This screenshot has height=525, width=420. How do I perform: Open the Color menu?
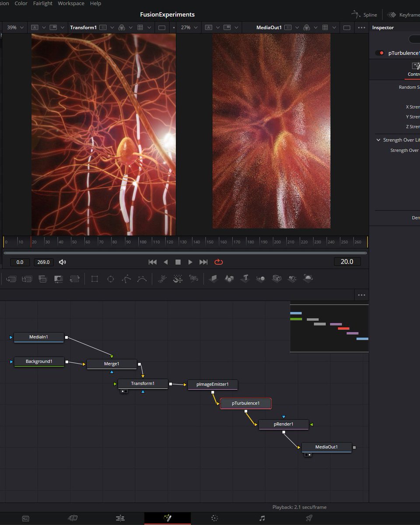(21, 3)
